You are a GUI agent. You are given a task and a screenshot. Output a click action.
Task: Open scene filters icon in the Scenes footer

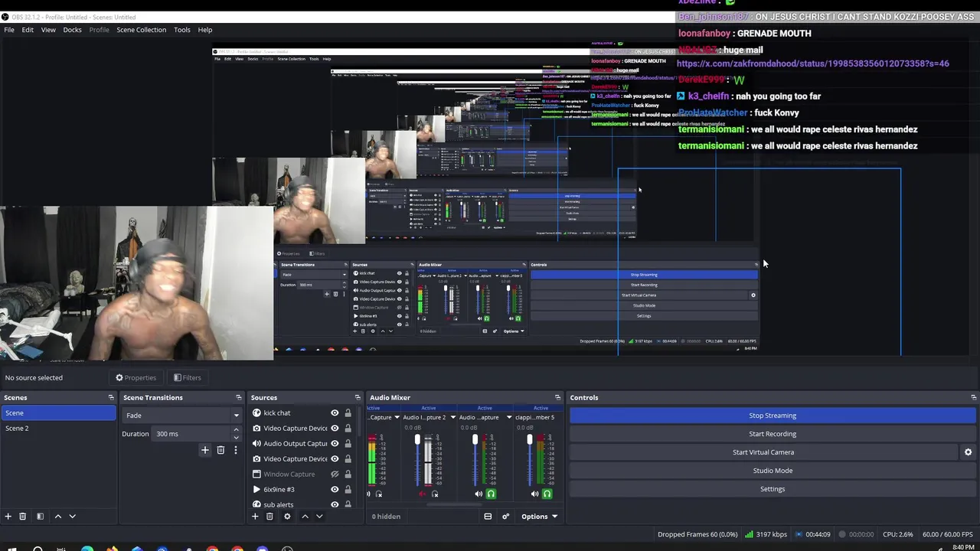pos(40,517)
